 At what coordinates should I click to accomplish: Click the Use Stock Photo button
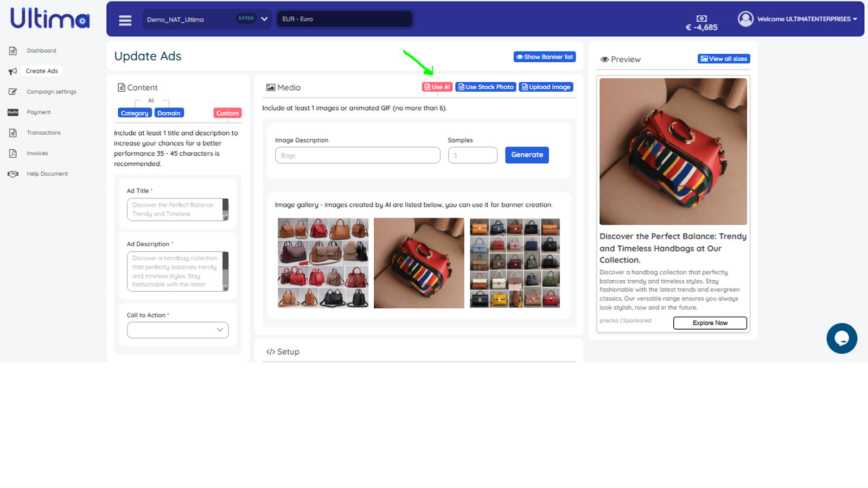click(486, 87)
